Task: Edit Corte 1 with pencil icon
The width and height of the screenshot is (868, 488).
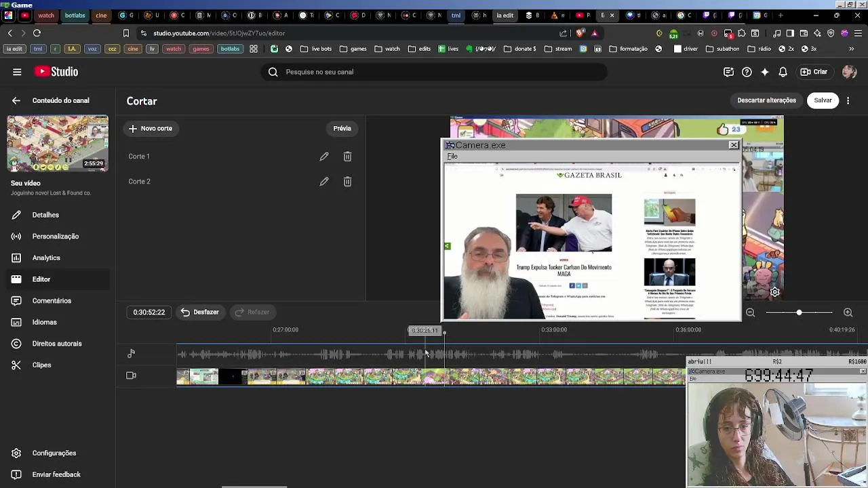Action: click(324, 157)
